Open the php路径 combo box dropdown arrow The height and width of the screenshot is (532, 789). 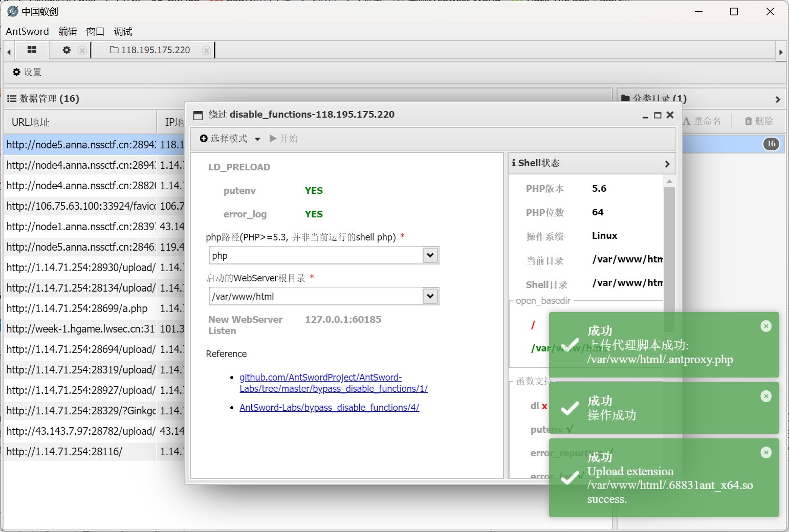(x=430, y=255)
